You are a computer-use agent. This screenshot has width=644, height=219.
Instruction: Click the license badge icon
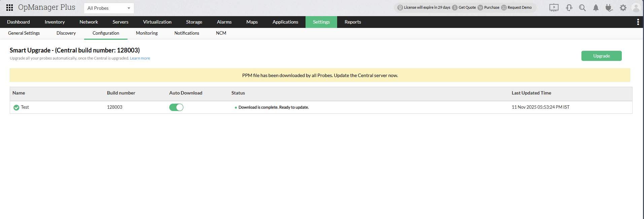[400, 7]
